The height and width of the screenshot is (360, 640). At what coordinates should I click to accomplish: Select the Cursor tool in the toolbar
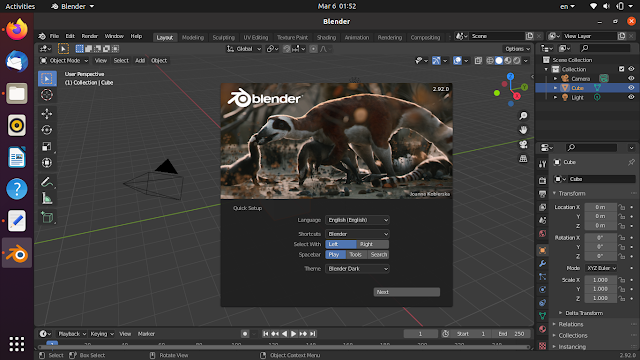point(47,95)
